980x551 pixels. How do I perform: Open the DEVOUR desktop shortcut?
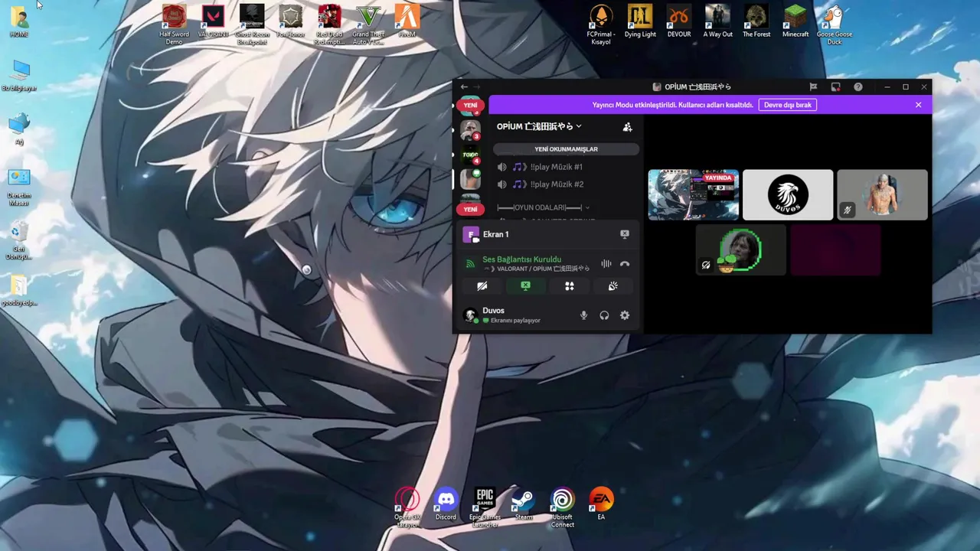[x=678, y=21]
